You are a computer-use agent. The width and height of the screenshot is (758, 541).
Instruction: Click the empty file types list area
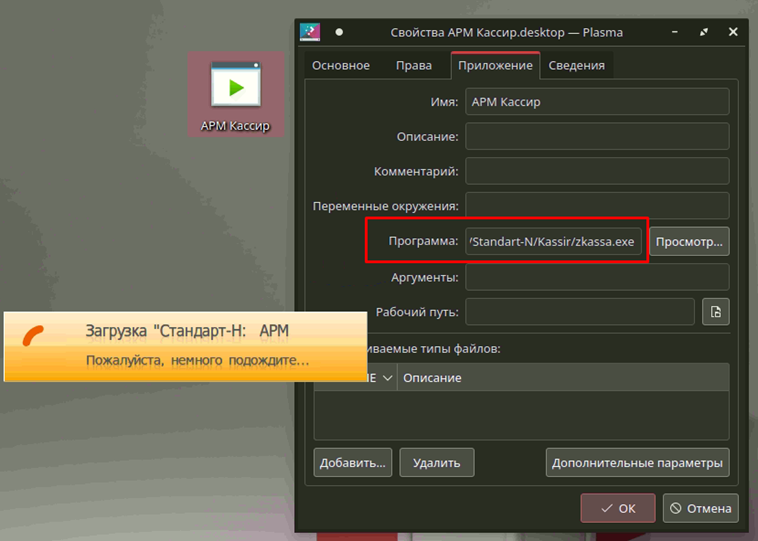(521, 415)
